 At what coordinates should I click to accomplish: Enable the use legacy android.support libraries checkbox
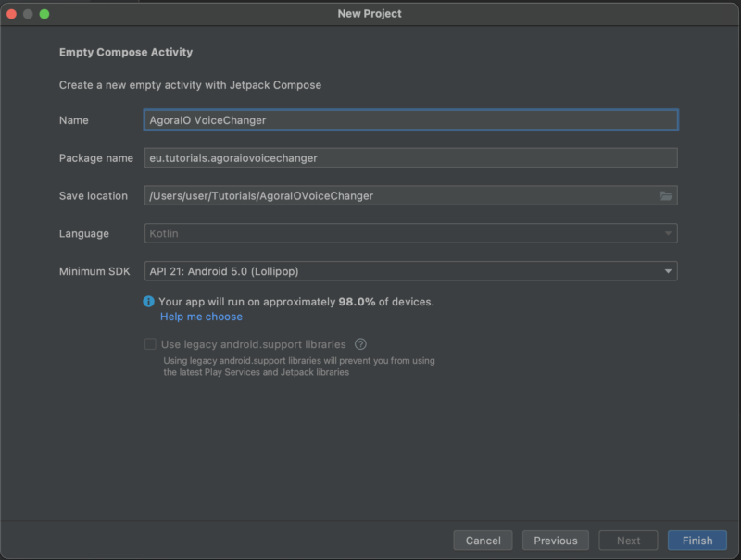(150, 343)
